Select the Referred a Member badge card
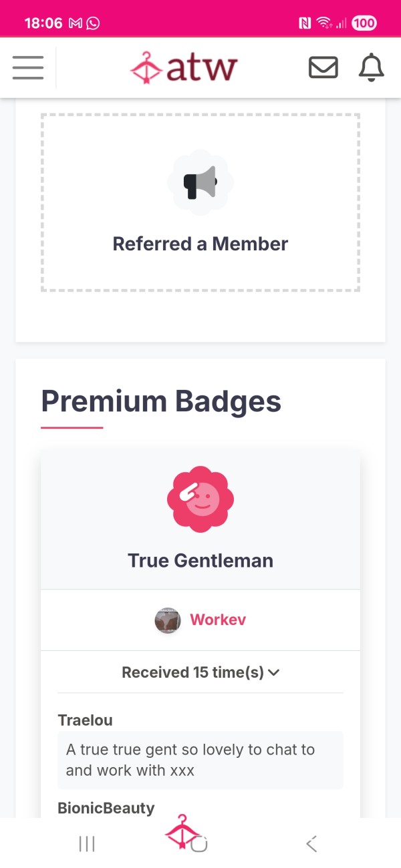The height and width of the screenshot is (868, 401). [x=200, y=202]
